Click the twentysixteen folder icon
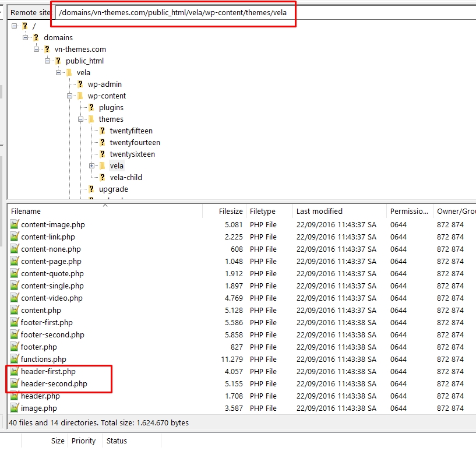The image size is (476, 451). click(x=102, y=154)
